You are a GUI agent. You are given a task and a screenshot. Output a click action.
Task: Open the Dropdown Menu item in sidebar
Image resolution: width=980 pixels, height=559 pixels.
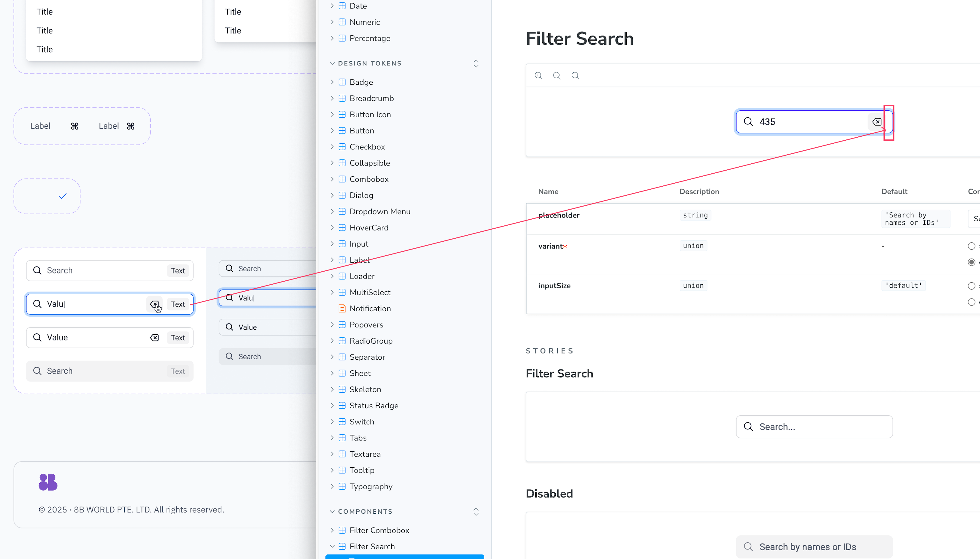tap(380, 211)
